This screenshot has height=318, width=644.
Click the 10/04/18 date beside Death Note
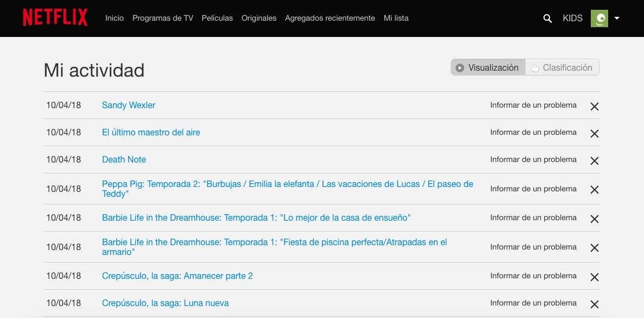point(64,160)
